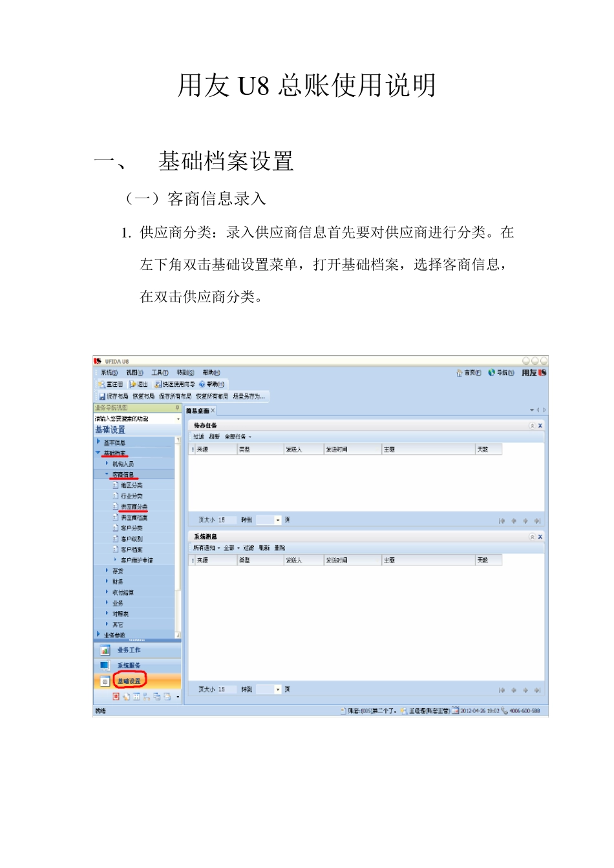Click 恢复布局 in the layout toolbar
This screenshot has width=614, height=868.
tap(143, 396)
